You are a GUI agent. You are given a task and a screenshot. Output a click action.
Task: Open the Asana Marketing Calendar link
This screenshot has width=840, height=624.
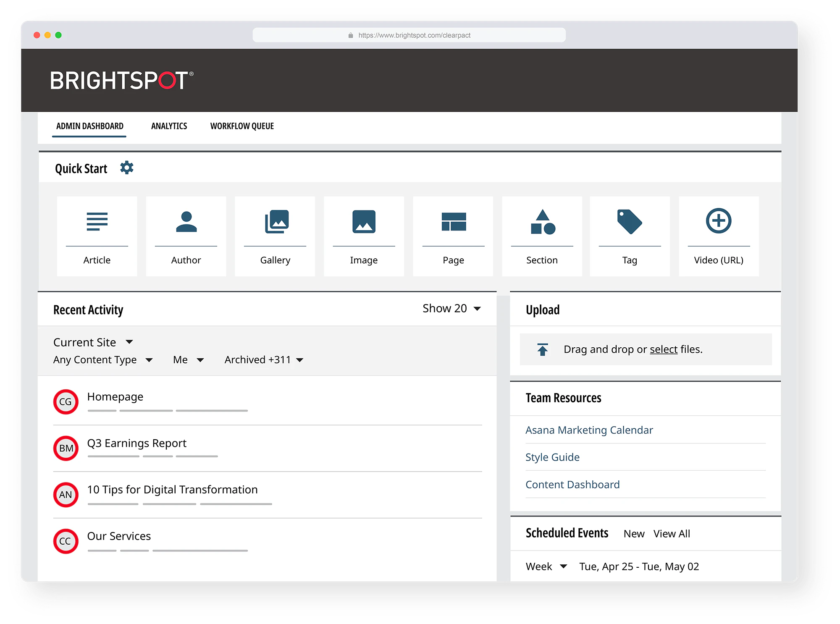[589, 430]
